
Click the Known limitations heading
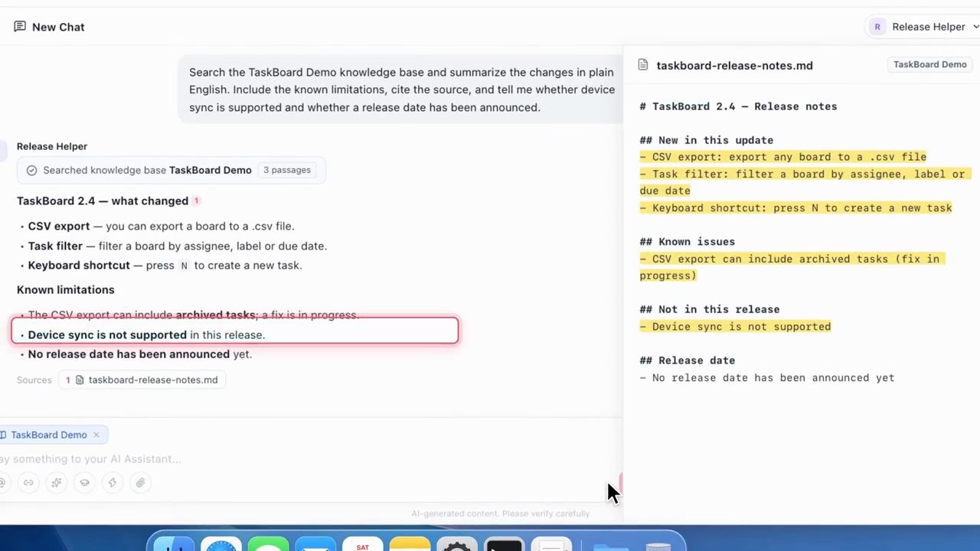(66, 290)
